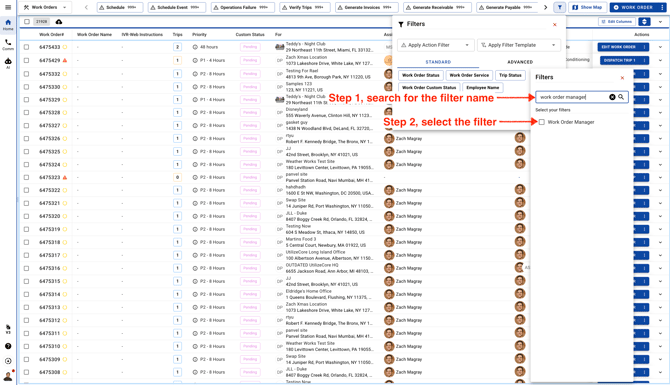The width and height of the screenshot is (670, 385).
Task: Select the checkbox for work order 6475328
Action: point(26,113)
